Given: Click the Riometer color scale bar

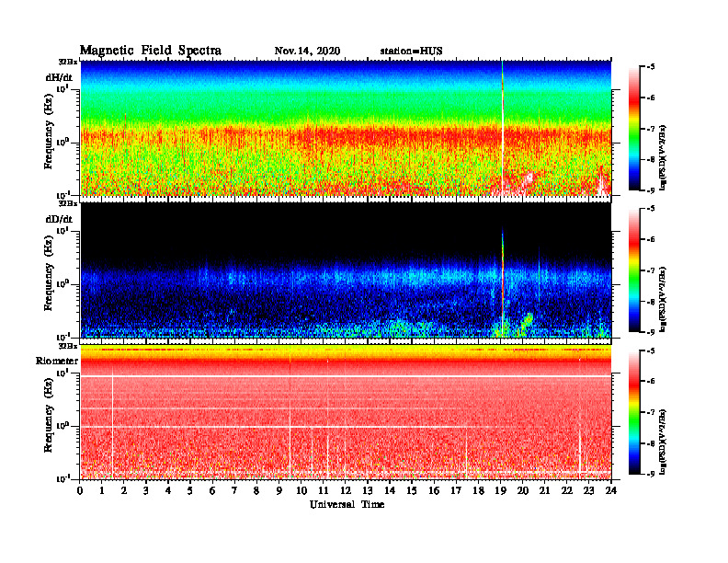Looking at the screenshot, I should [634, 412].
